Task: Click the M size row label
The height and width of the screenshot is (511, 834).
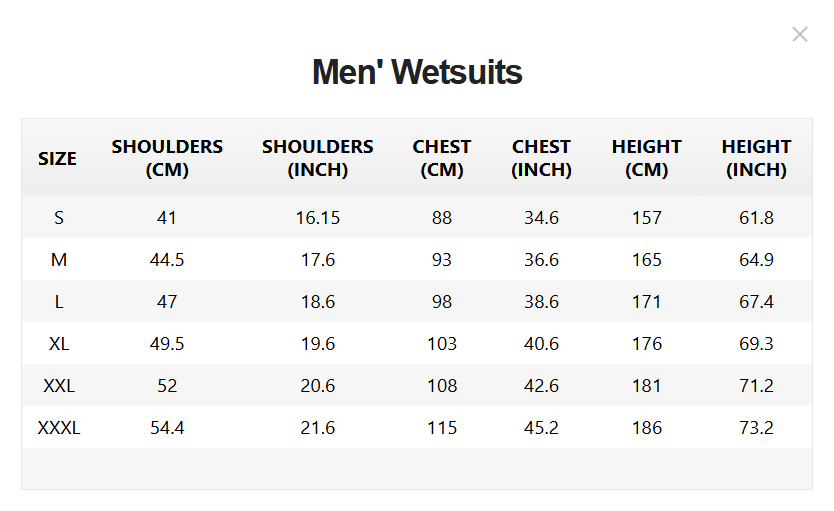Action: (59, 260)
